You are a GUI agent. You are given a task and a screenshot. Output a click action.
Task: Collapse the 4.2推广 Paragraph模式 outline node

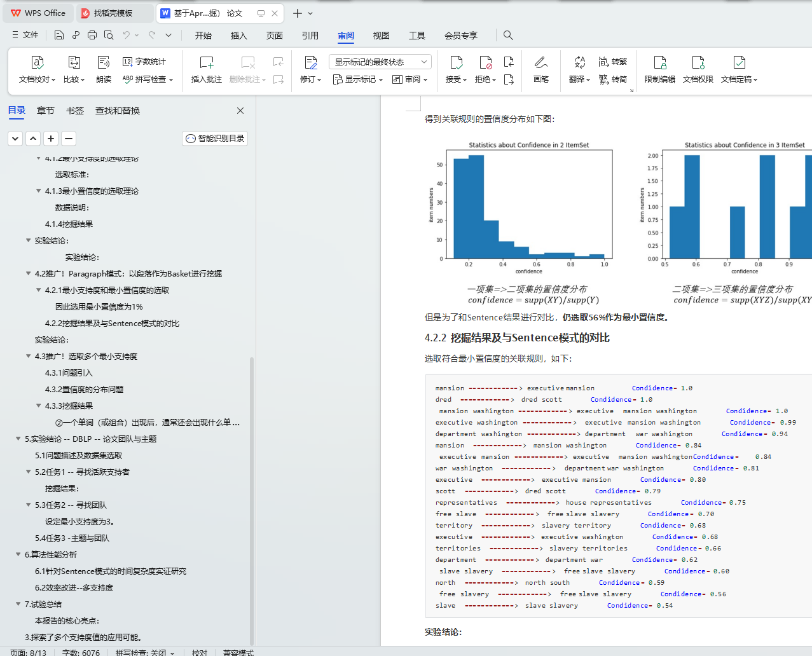click(x=29, y=273)
